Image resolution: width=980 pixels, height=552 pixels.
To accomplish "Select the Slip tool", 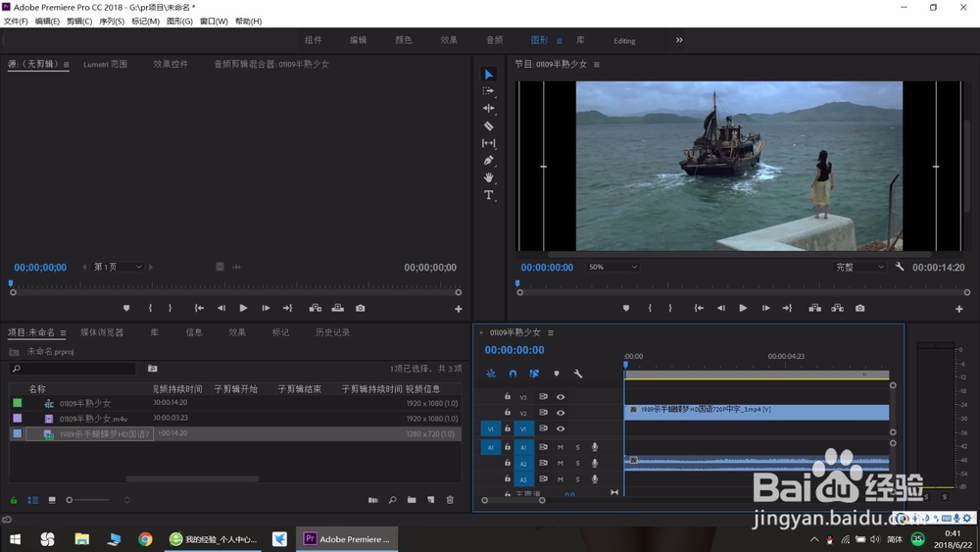I will pyautogui.click(x=489, y=143).
